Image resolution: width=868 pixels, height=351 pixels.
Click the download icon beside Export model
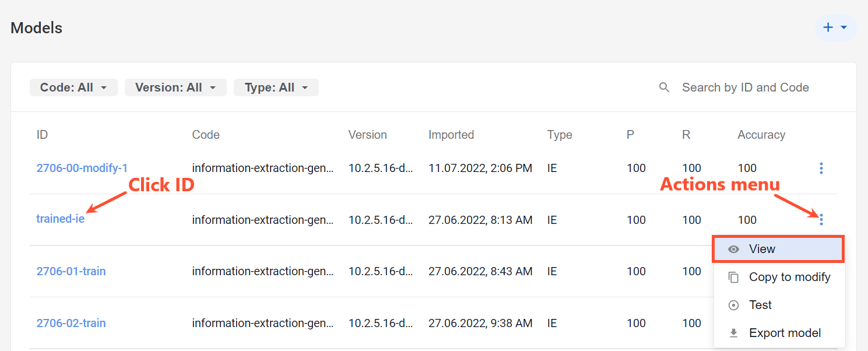coord(734,333)
